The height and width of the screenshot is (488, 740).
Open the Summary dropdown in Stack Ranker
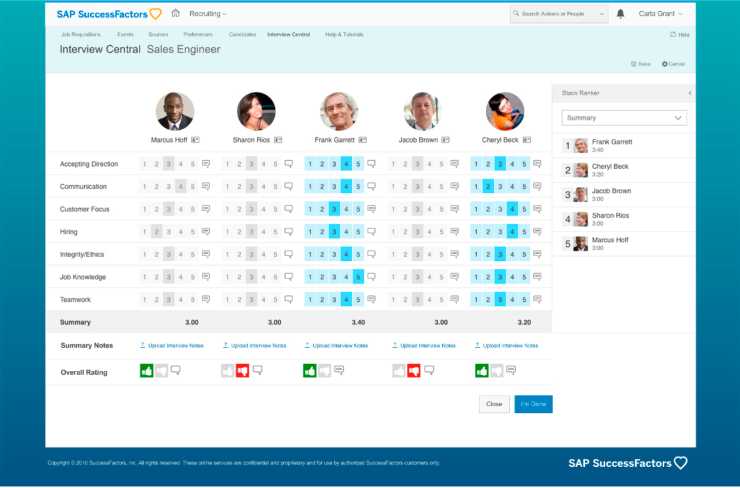coord(624,118)
